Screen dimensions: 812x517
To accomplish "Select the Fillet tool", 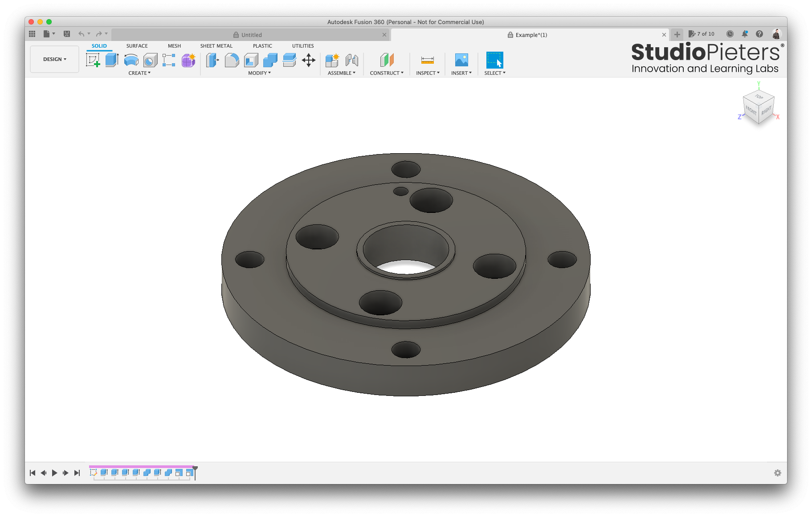I will point(232,60).
